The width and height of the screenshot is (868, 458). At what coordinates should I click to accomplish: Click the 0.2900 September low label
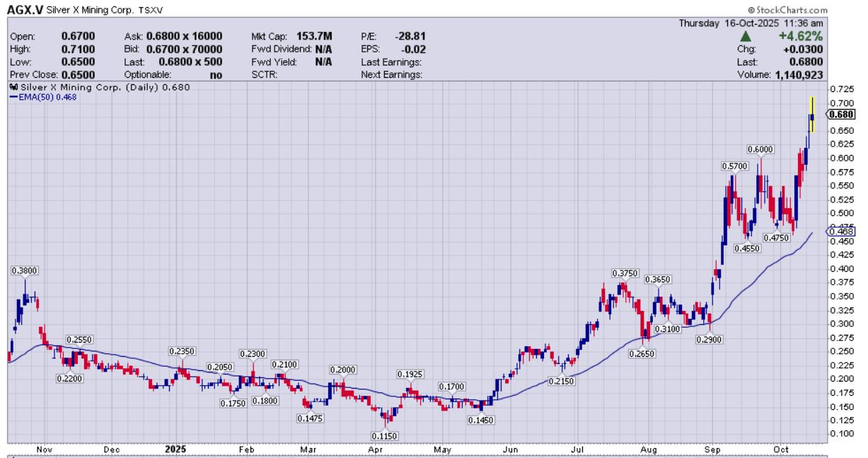point(709,340)
